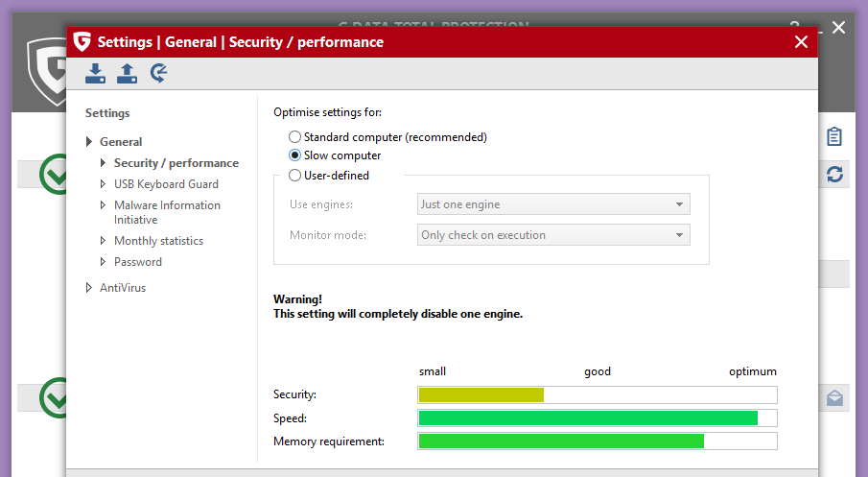This screenshot has width=868, height=477.
Task: Open USB Keyboard Guard settings
Action: pyautogui.click(x=166, y=184)
